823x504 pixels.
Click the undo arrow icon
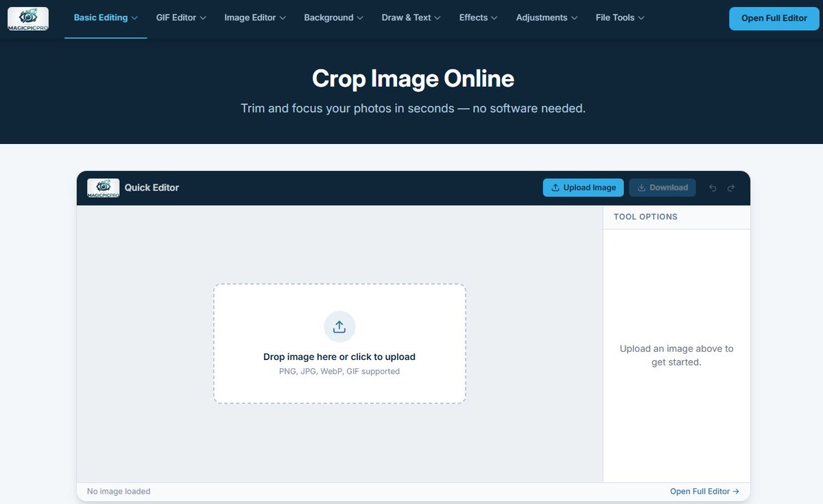(x=713, y=188)
